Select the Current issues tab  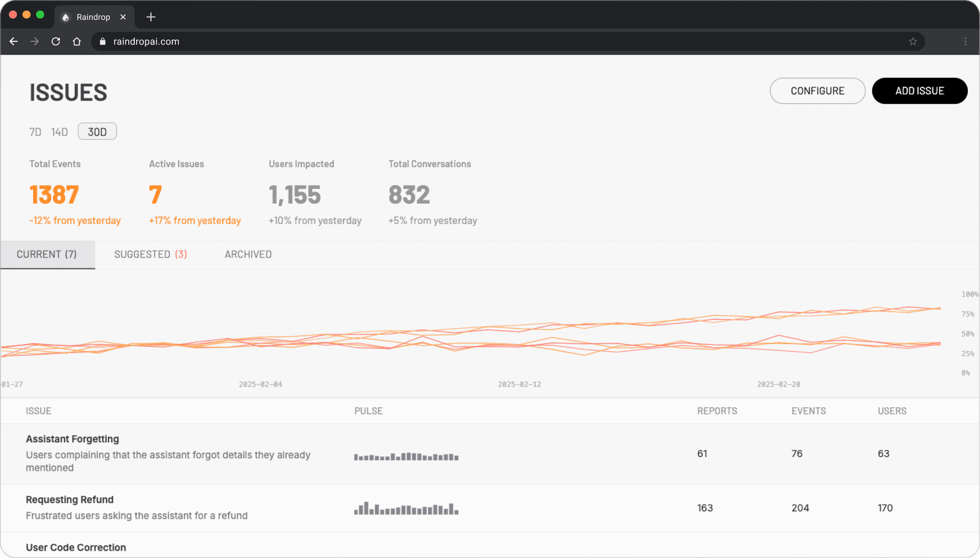pyautogui.click(x=47, y=254)
